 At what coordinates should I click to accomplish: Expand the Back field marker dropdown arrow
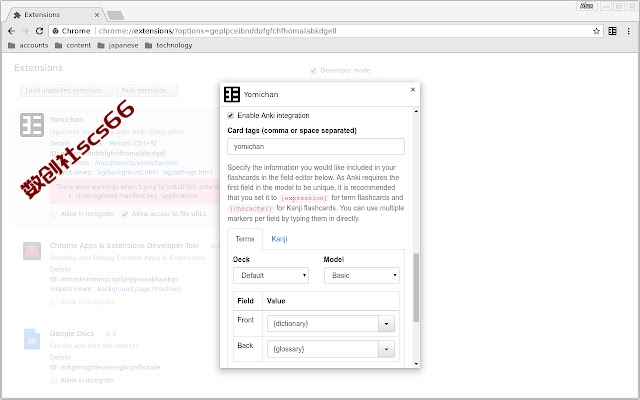[386, 349]
